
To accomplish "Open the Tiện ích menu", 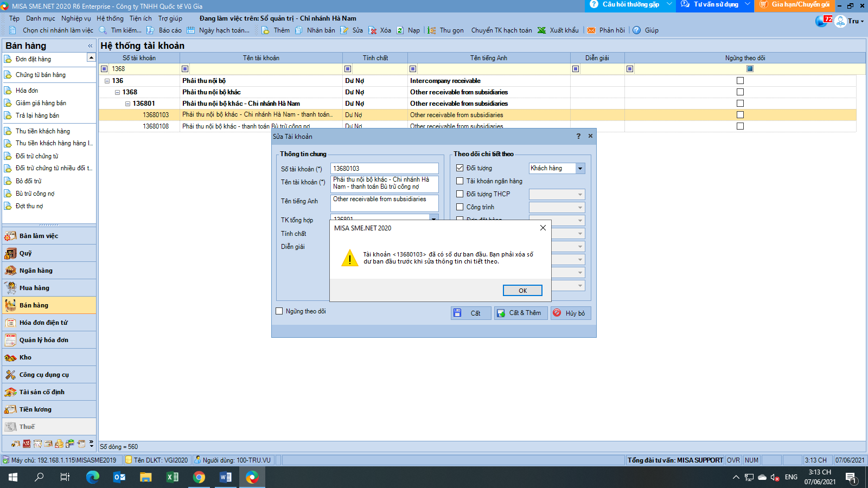I will [141, 18].
